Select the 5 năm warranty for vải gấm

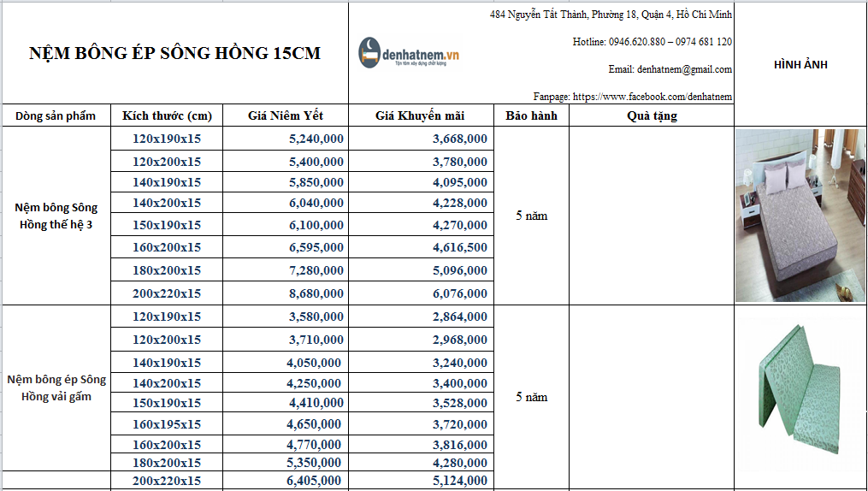click(x=531, y=397)
